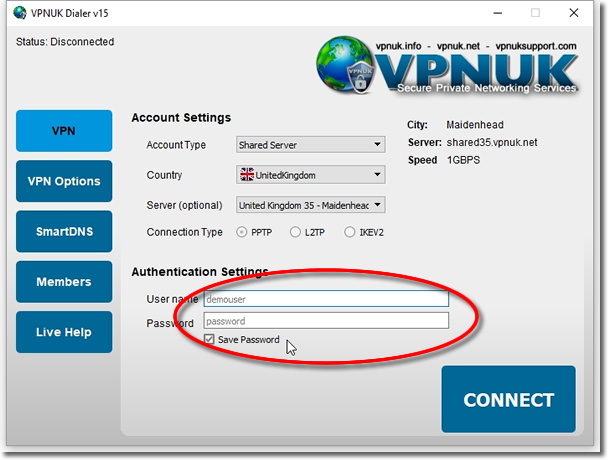Open the Country dropdown showing UnitedKingdom
This screenshot has width=608, height=460.
point(311,175)
